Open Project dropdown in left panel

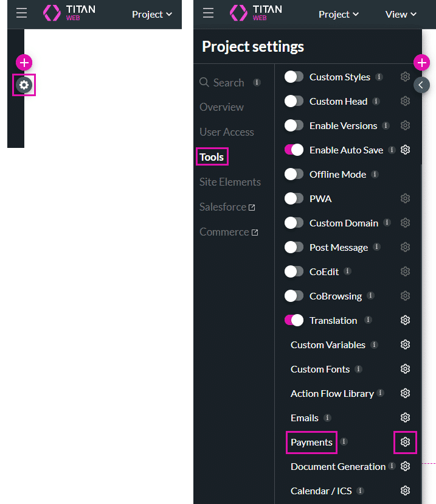pyautogui.click(x=152, y=14)
